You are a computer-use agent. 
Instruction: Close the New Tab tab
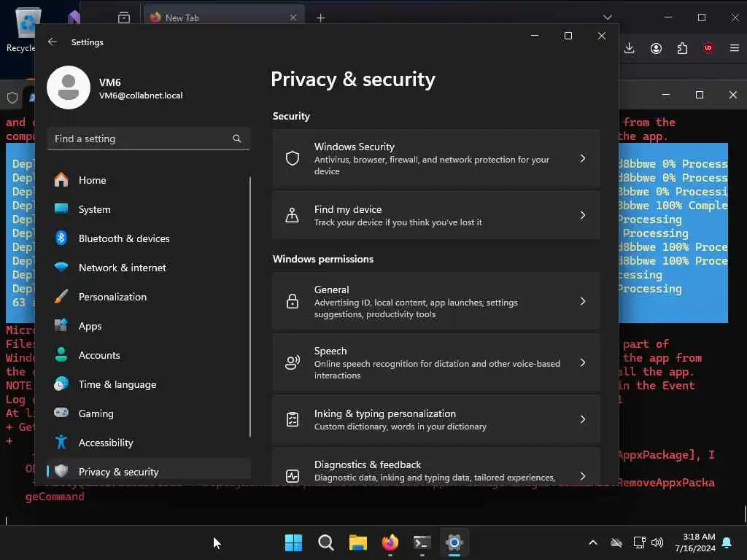(293, 17)
